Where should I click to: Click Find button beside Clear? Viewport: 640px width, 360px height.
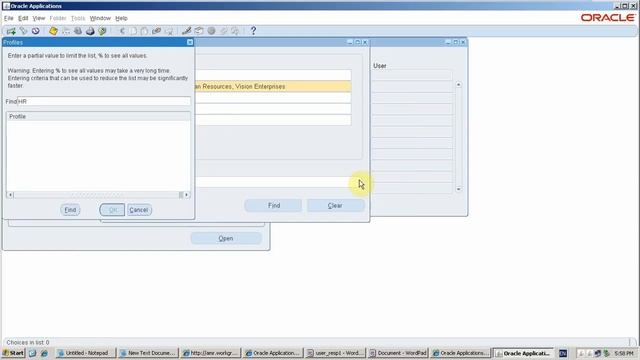pos(273,205)
